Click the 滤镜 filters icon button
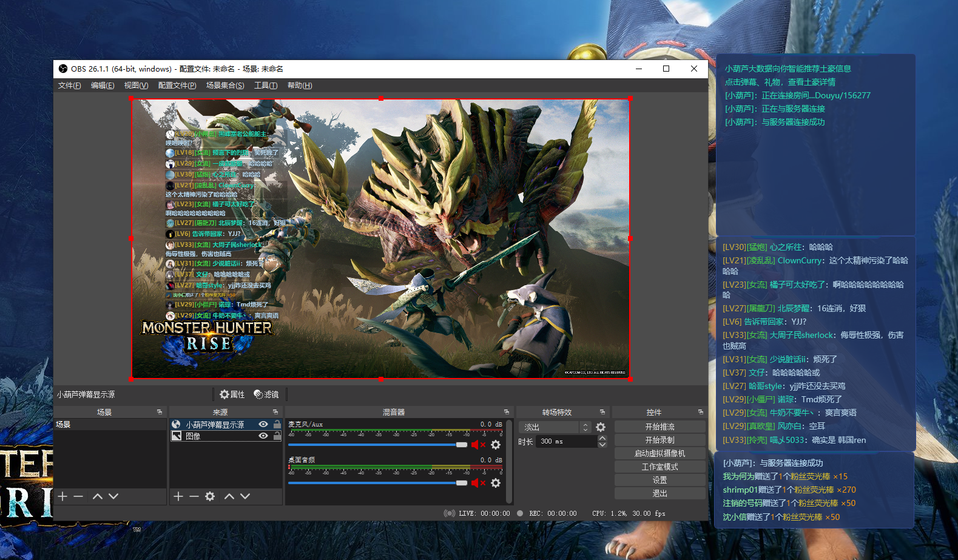Viewport: 958px width, 560px height. click(266, 394)
